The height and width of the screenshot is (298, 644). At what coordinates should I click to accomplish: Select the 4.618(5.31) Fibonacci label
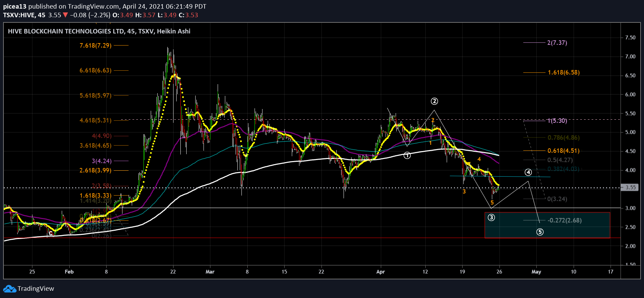96,120
